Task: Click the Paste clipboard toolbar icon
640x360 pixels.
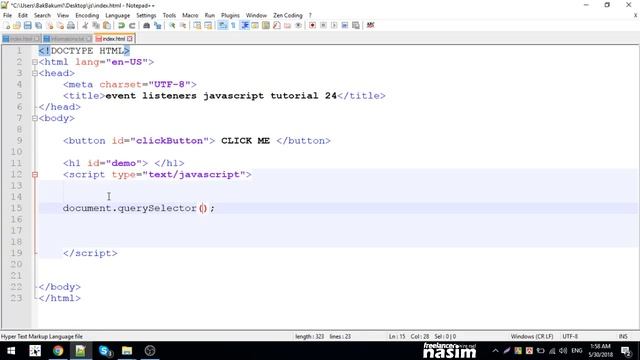Action: (107, 25)
